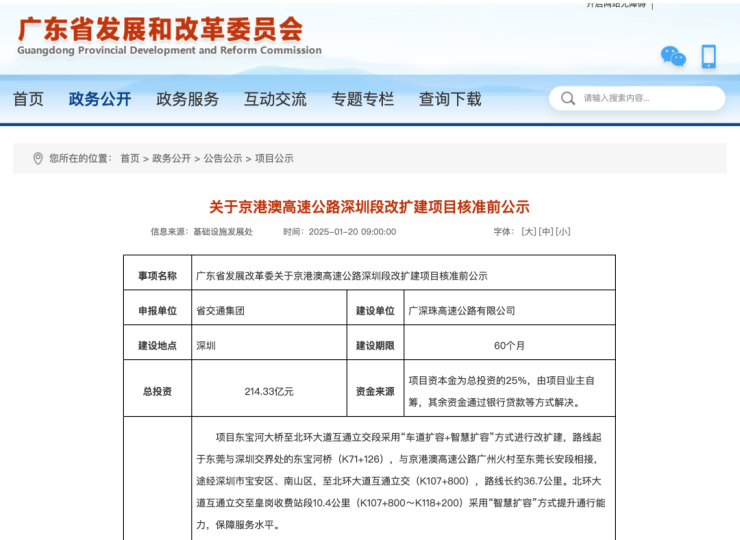Screen dimensions: 740x540
Task: Click 首页 in the breadcrumb trail
Action: click(130, 158)
